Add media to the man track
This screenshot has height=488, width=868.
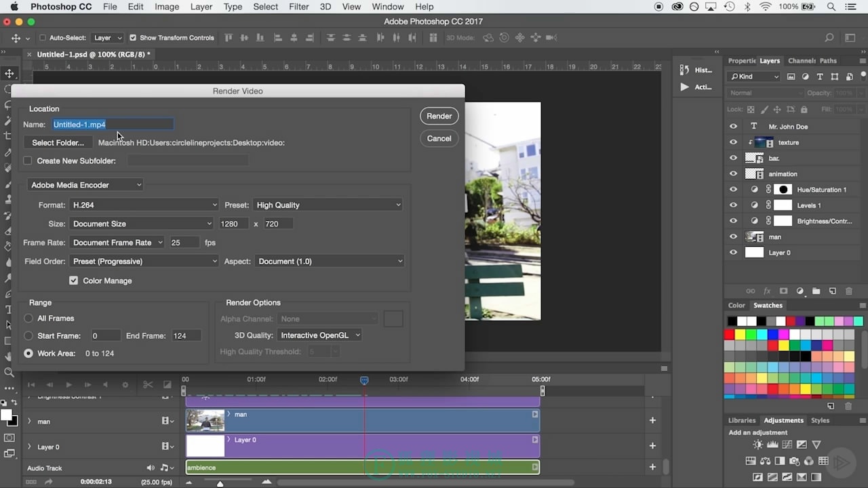click(x=652, y=420)
